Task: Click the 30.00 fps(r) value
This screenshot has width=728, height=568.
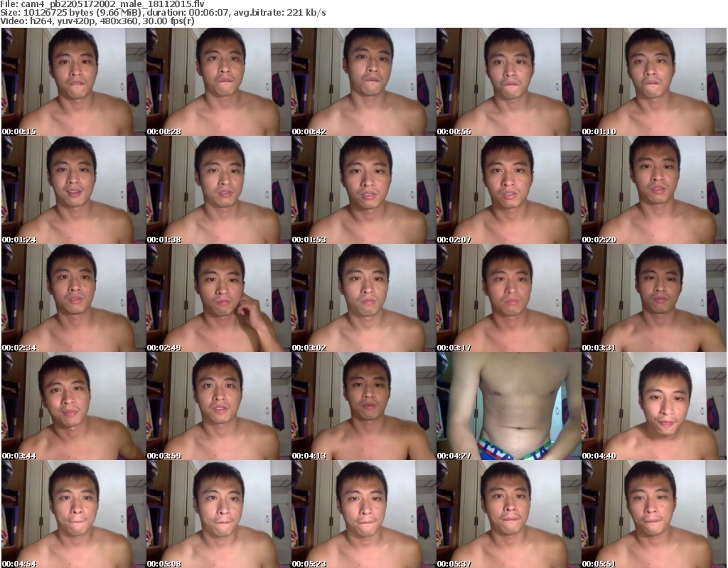Action: coord(169,21)
